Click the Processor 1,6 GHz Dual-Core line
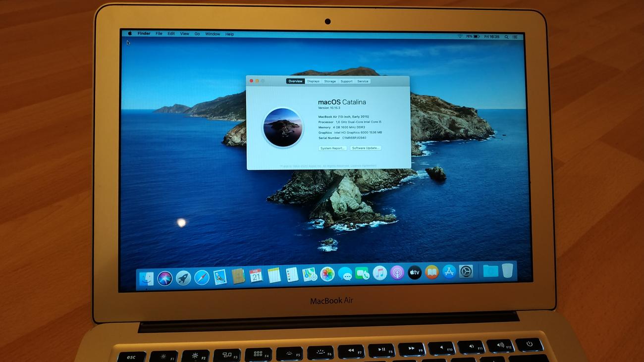Viewport: 644px width, 362px height. (350, 122)
